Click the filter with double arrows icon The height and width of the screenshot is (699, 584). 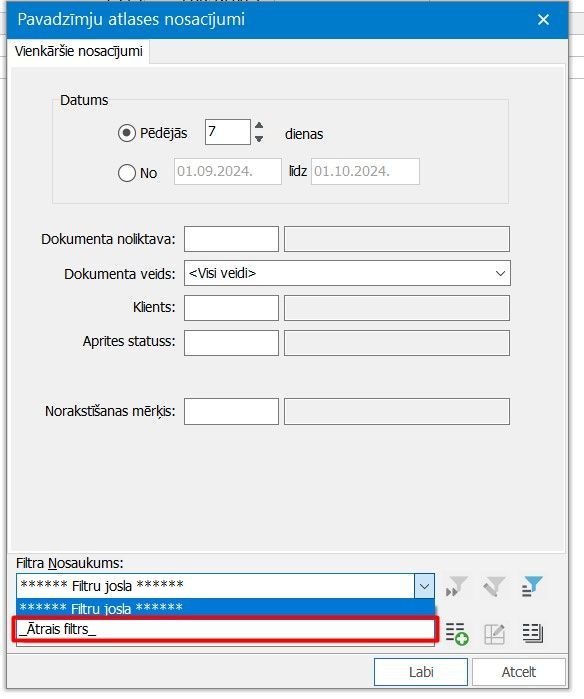click(x=457, y=586)
